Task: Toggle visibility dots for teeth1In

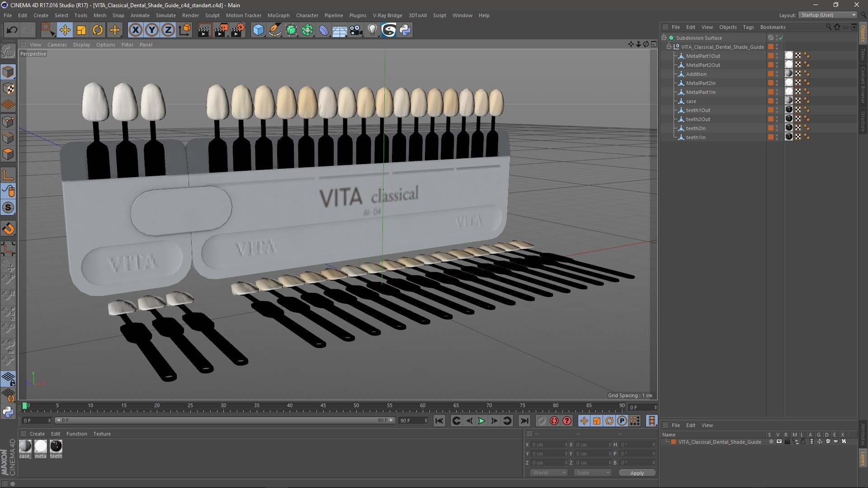Action: pos(777,137)
